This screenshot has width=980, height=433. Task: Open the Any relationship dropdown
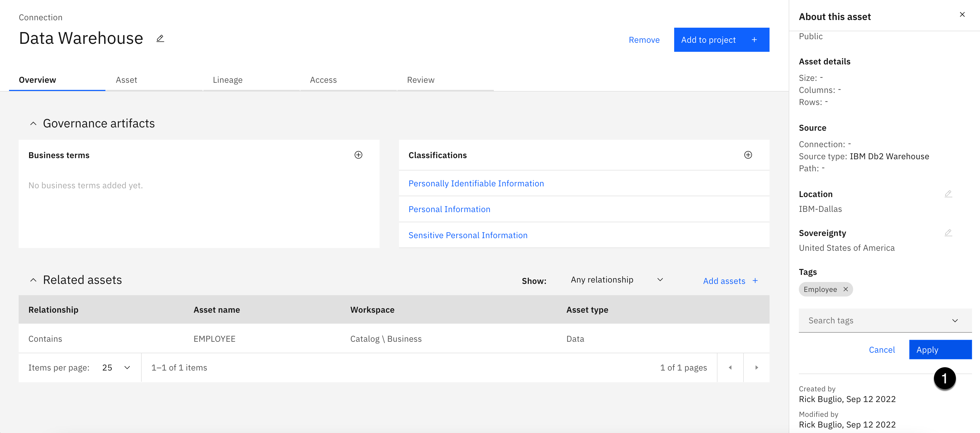(x=616, y=280)
